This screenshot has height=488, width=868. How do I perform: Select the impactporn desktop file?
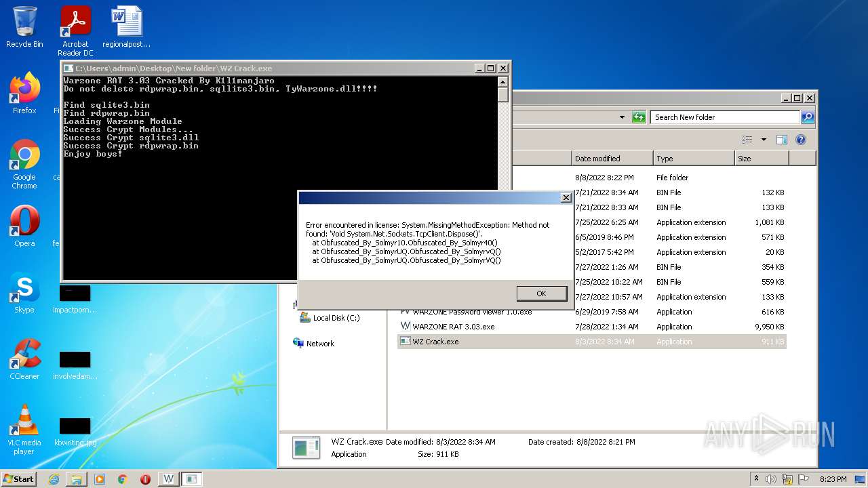coord(75,299)
